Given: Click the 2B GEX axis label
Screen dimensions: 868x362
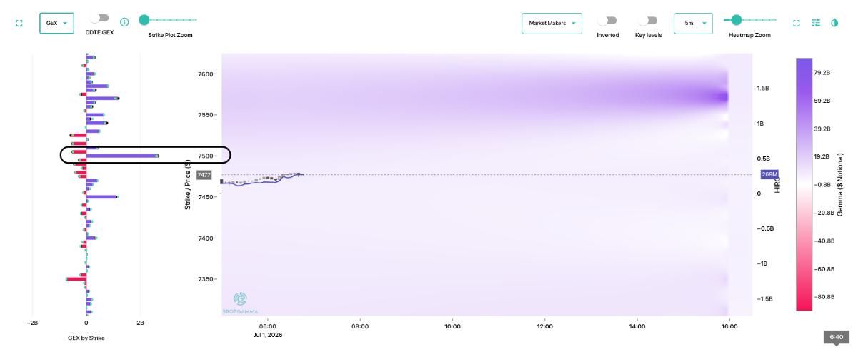Looking at the screenshot, I should [140, 323].
